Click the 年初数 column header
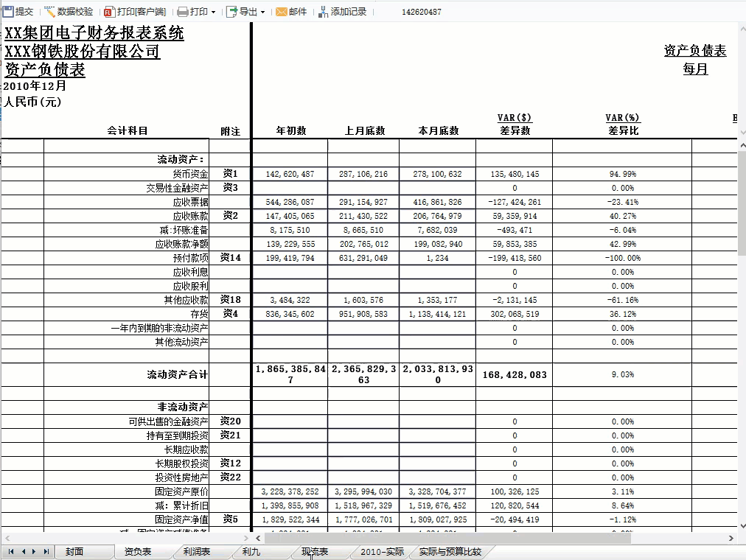746x560 pixels. pos(291,130)
